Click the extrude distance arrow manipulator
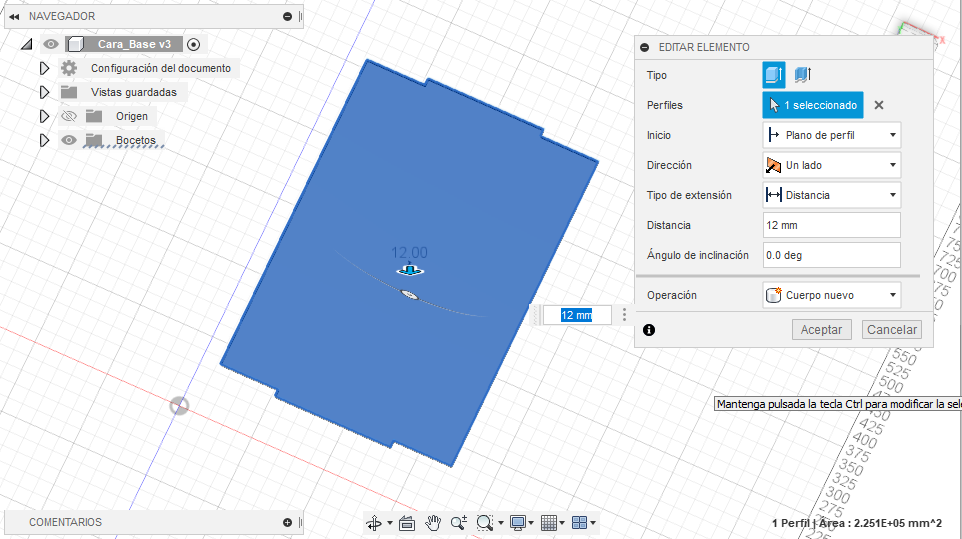Image resolution: width=962 pixels, height=539 pixels. coord(410,269)
